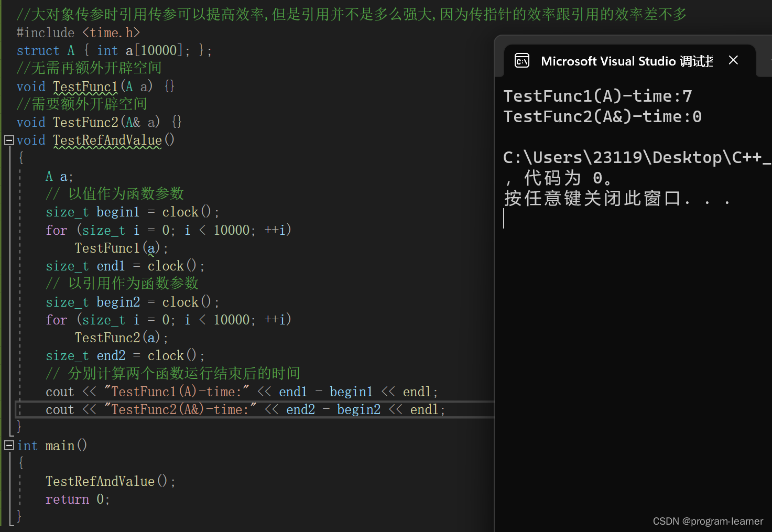Click the 'size_t end2 = clock();' line

coord(125,355)
